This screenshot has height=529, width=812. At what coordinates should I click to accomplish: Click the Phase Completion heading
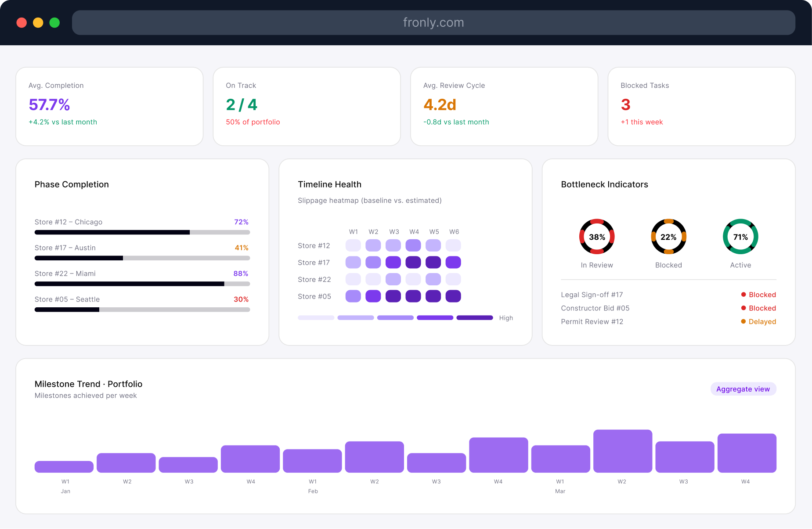tap(72, 184)
